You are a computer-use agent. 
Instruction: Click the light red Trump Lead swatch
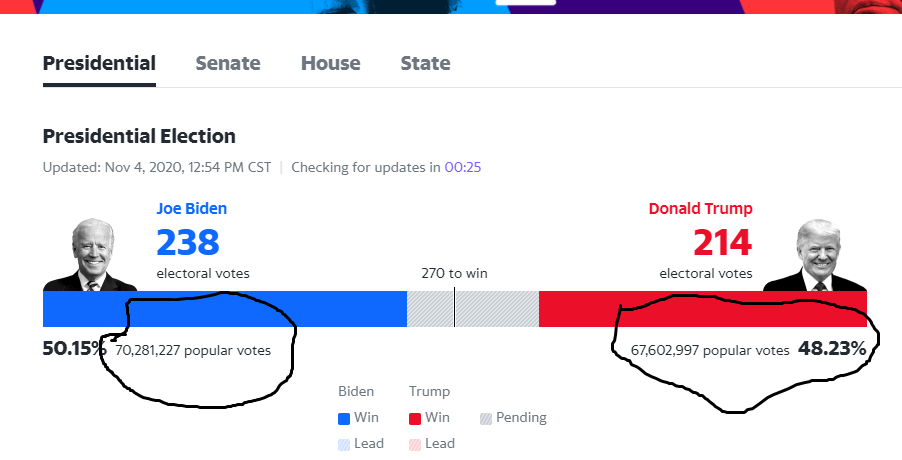pos(416,444)
